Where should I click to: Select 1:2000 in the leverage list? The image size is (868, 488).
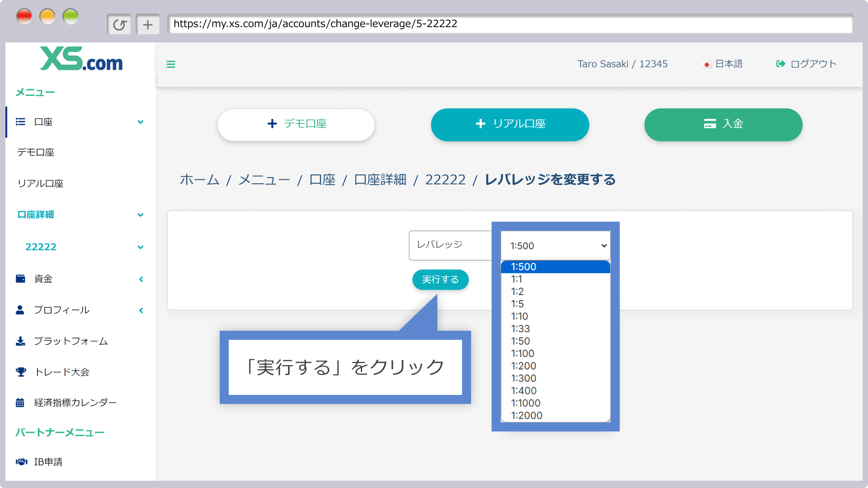(x=556, y=415)
